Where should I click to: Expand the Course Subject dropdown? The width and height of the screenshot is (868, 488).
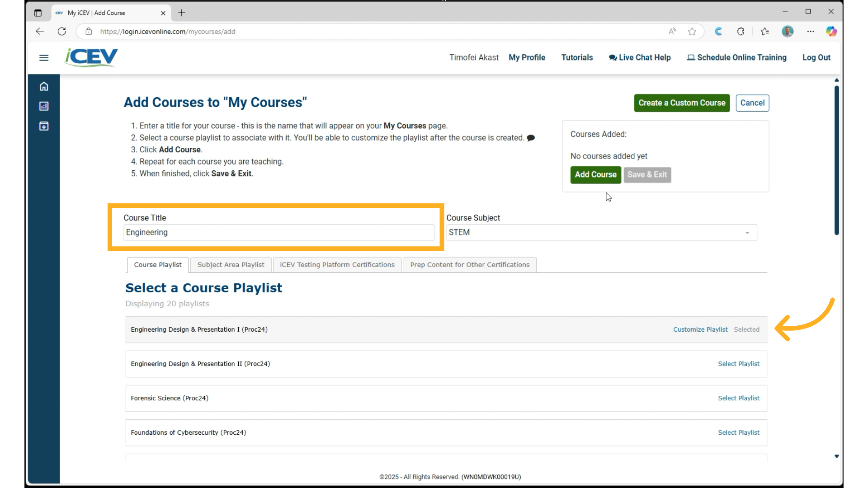[x=601, y=232]
